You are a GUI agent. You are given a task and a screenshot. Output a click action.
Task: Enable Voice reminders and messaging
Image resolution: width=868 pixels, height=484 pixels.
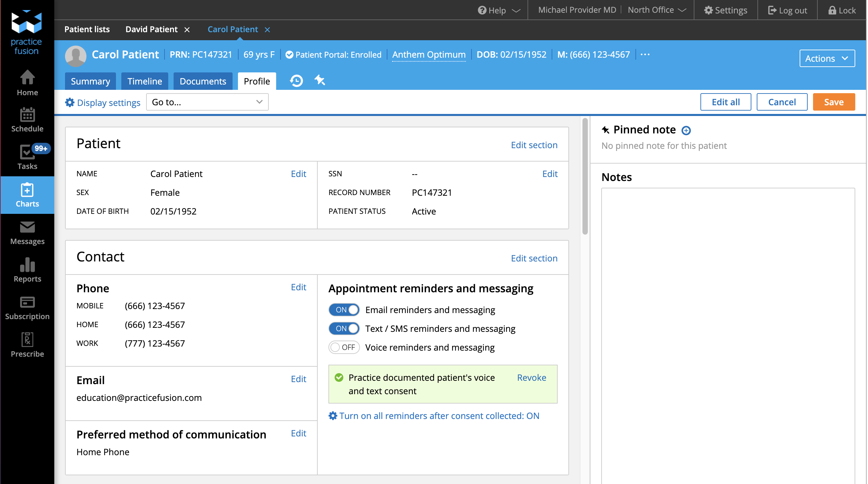point(343,347)
